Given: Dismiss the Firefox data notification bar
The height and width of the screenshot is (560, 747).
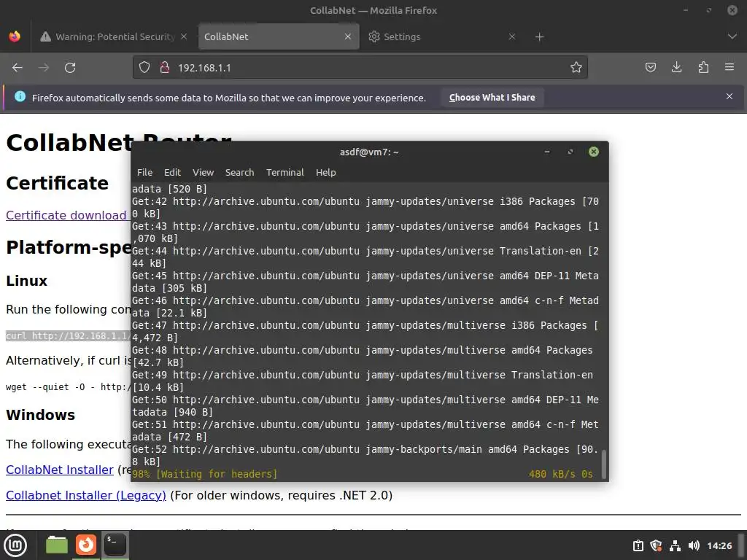Looking at the screenshot, I should click(729, 97).
